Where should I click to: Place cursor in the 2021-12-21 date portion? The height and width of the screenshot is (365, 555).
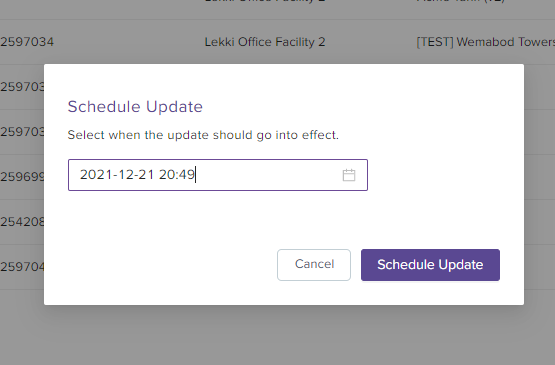[117, 175]
